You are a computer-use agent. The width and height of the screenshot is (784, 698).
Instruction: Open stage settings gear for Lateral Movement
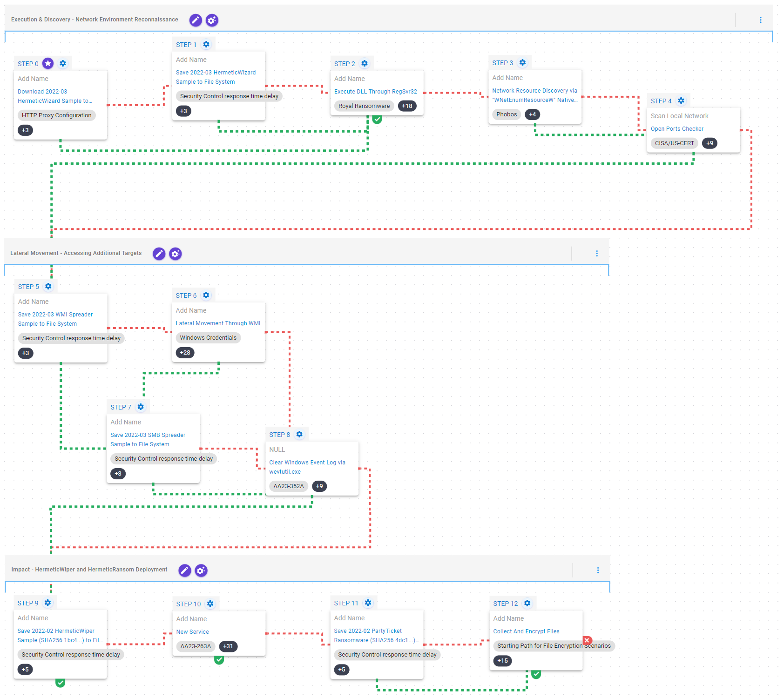coord(176,254)
